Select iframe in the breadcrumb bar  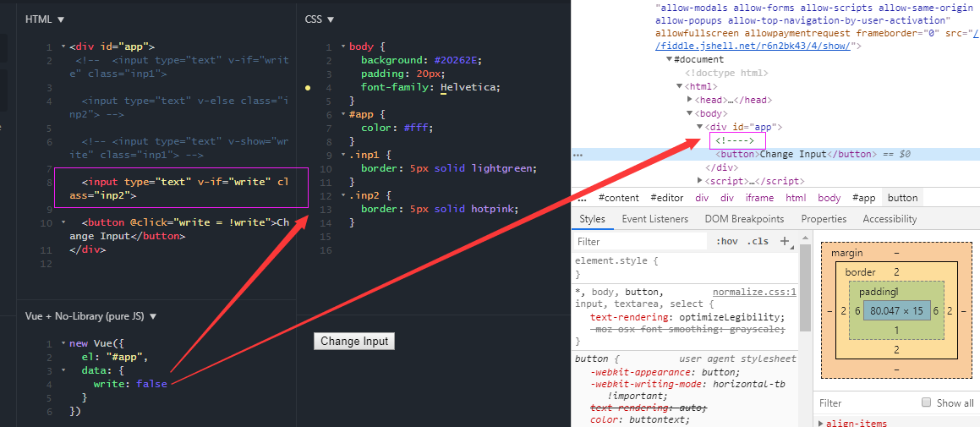click(759, 198)
